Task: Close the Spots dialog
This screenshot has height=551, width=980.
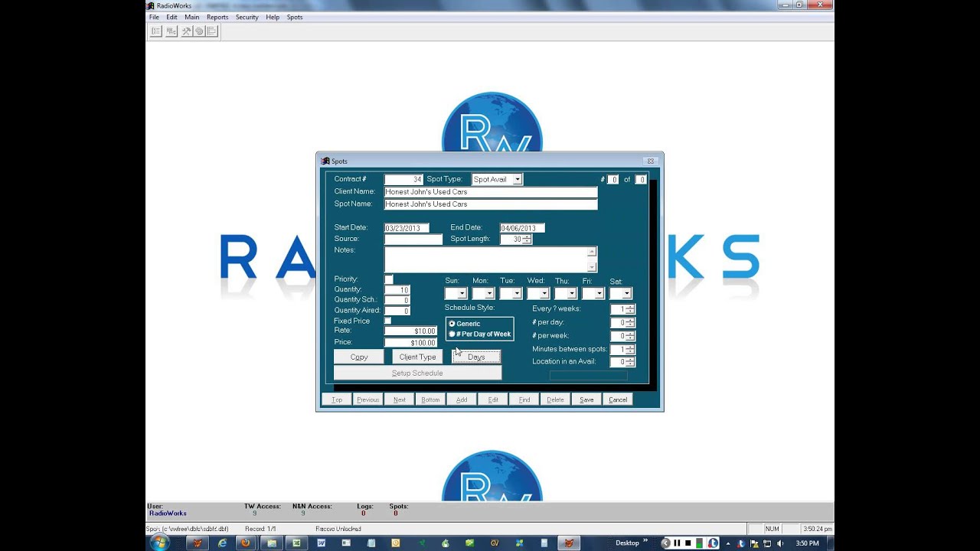Action: 650,161
